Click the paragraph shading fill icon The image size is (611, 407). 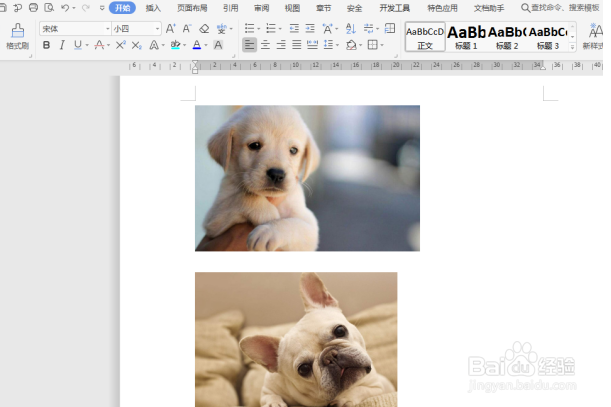(x=351, y=45)
